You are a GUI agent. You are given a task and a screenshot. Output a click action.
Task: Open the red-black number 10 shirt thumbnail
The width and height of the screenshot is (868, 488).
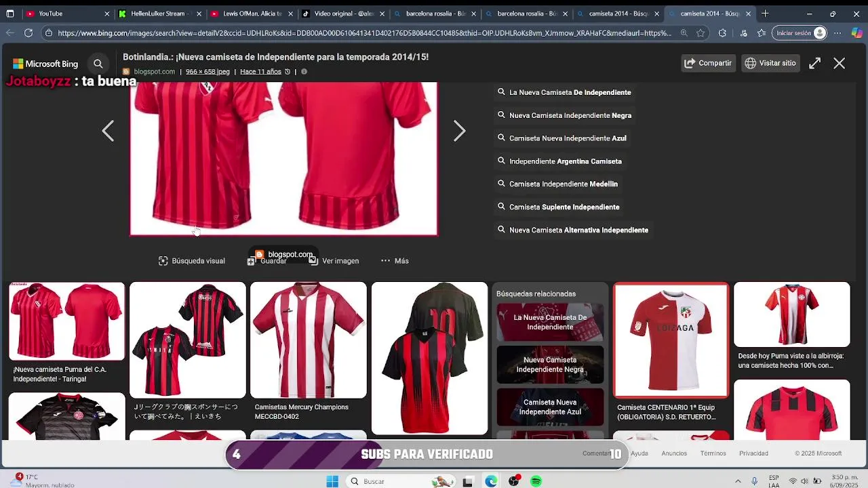click(429, 359)
